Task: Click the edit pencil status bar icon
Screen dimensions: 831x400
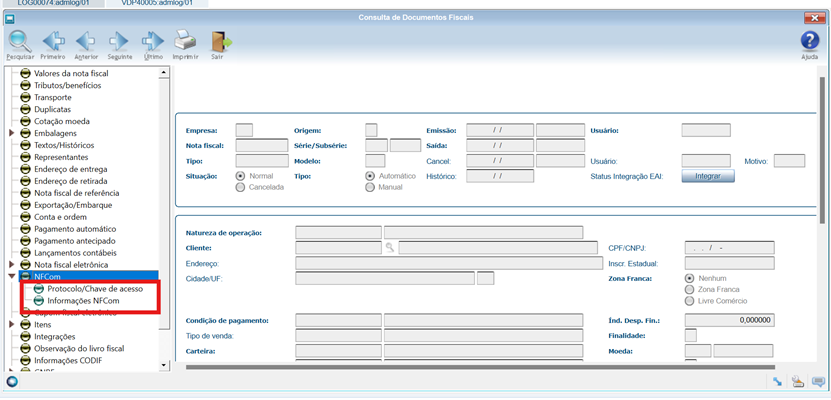Action: (798, 381)
